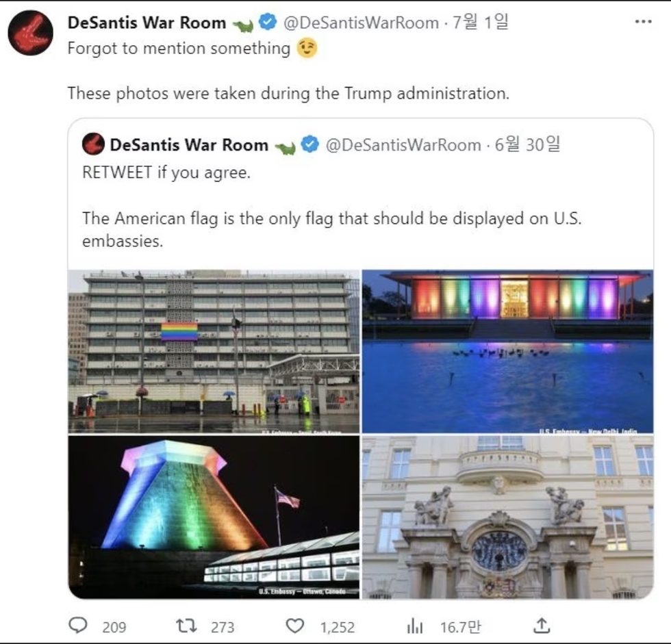Open the Ottawa embassy rainbow-lit photo
Image resolution: width=671 pixels, height=644 pixels.
214,517
